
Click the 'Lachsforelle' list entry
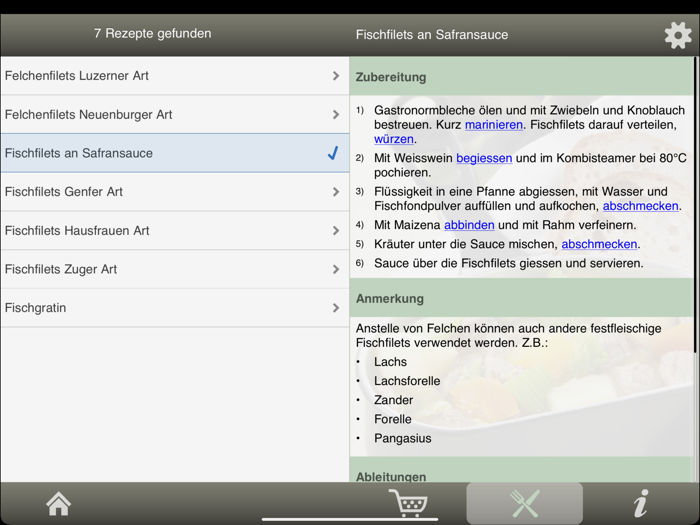point(407,381)
